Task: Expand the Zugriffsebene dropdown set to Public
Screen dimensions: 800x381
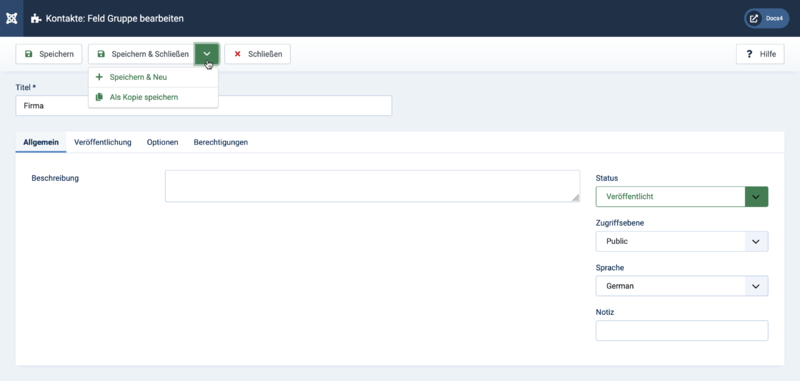Action: pos(682,241)
